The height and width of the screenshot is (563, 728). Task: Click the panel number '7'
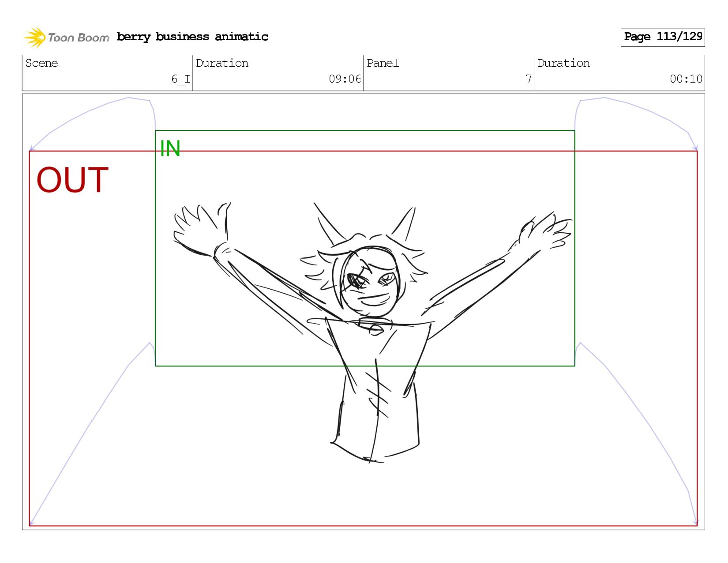[x=529, y=79]
